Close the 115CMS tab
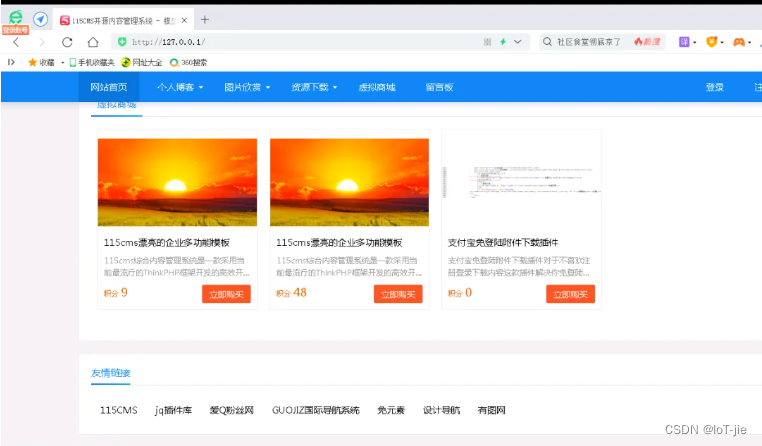 pyautogui.click(x=184, y=20)
